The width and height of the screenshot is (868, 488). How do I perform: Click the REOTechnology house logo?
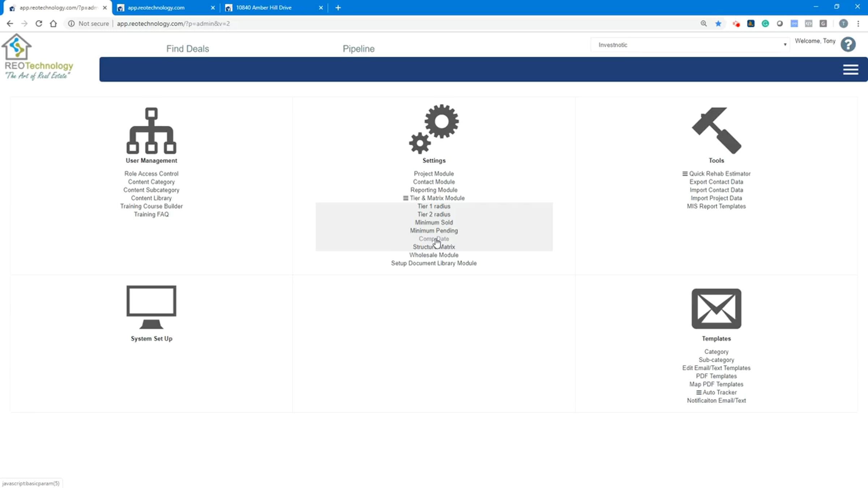17,47
